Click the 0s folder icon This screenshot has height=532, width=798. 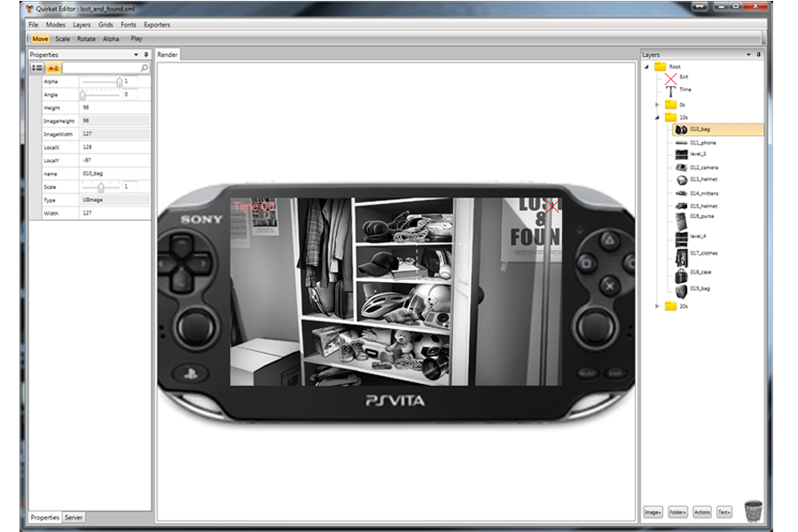(671, 105)
